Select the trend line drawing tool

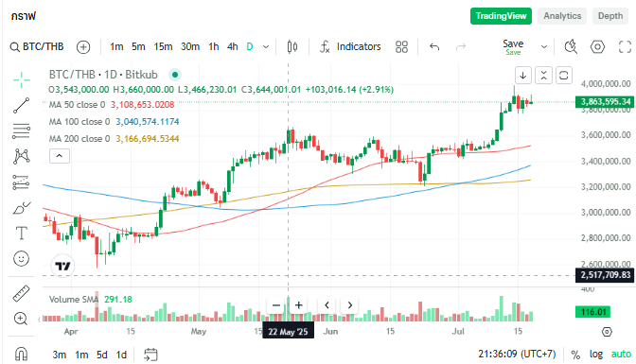[x=21, y=105]
